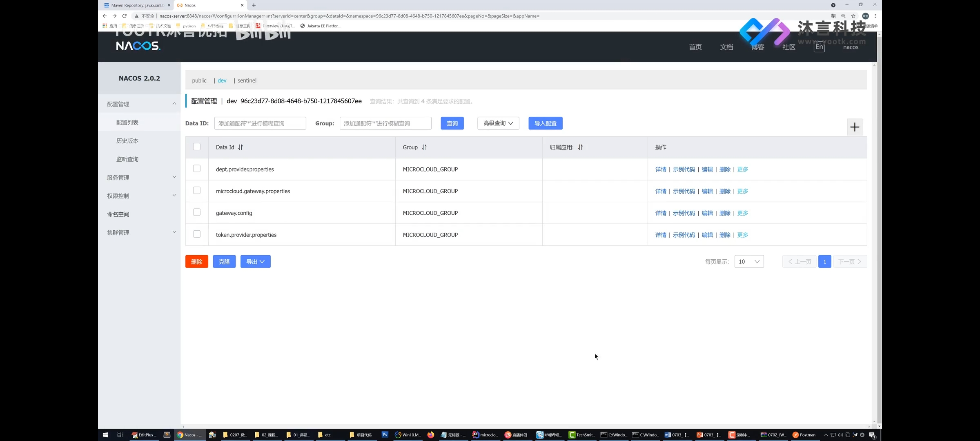Click the 克隆 clone button
The width and height of the screenshot is (980, 441).
click(224, 262)
